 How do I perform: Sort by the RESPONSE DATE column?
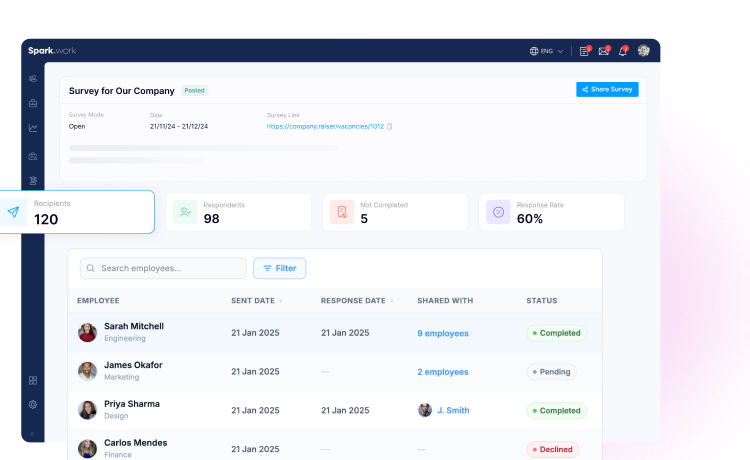[357, 301]
